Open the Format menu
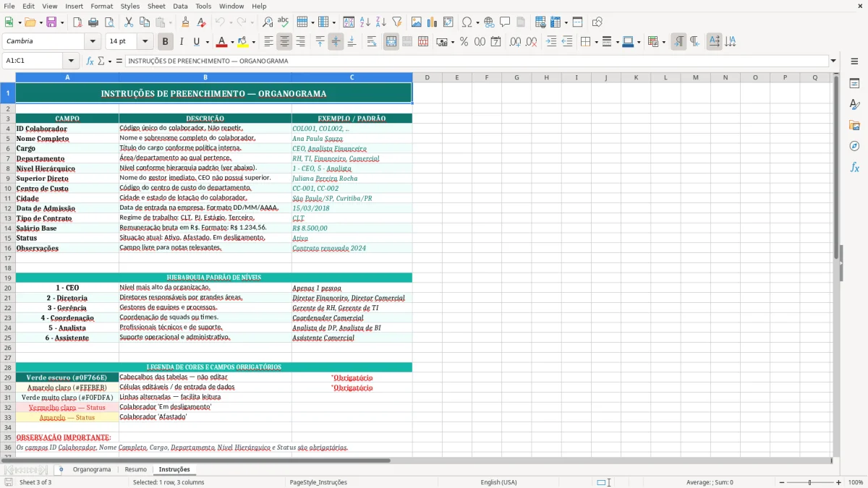 pyautogui.click(x=101, y=6)
